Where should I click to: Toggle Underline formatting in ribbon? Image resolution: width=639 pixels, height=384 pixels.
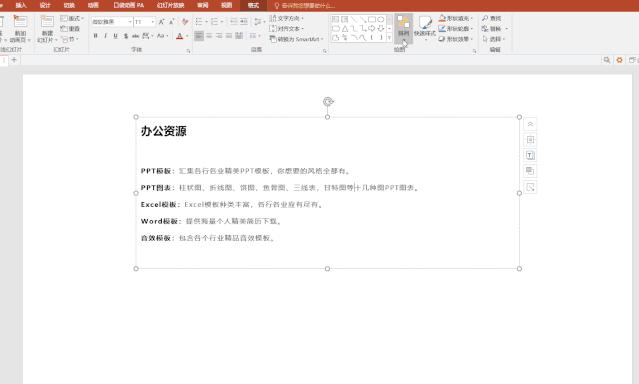coord(115,36)
